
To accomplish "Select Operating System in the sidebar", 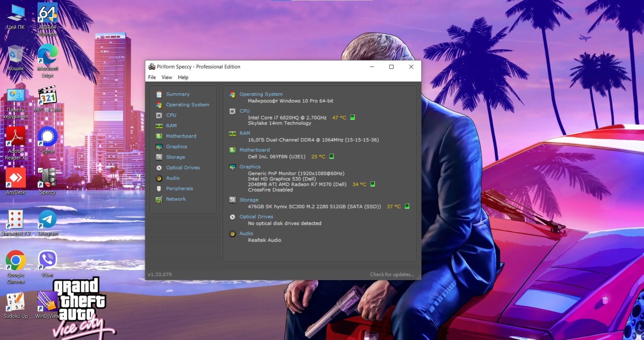I will click(x=187, y=105).
